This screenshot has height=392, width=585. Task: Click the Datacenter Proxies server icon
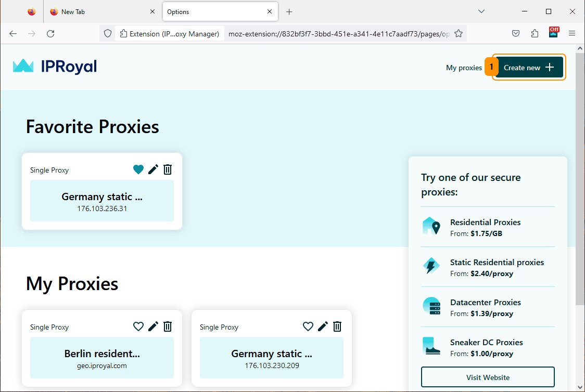(431, 306)
